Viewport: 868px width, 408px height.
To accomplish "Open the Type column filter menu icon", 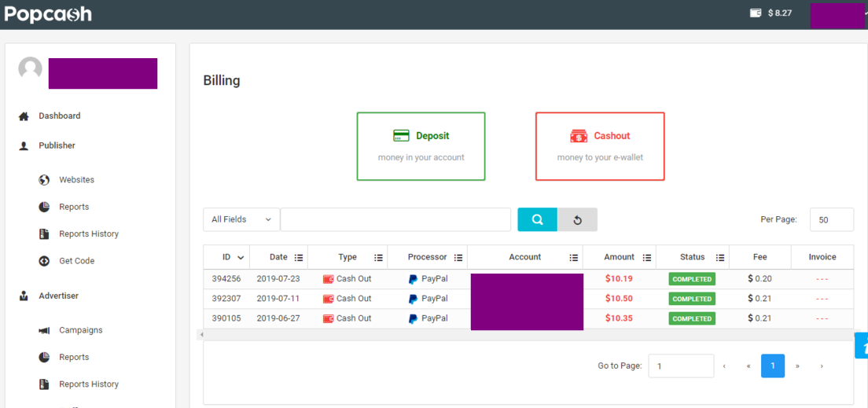I will tap(379, 257).
